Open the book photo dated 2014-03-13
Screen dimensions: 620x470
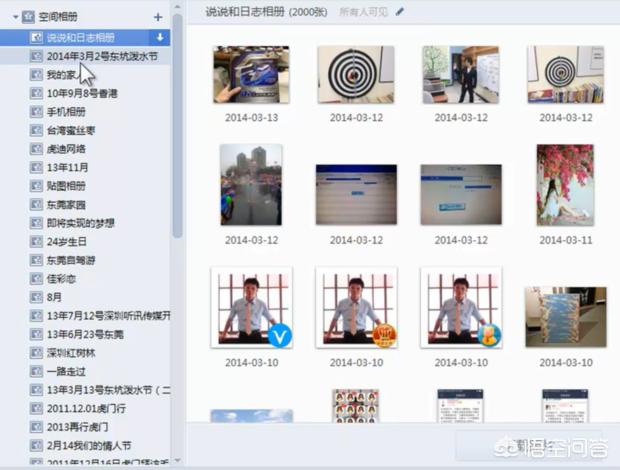click(251, 75)
